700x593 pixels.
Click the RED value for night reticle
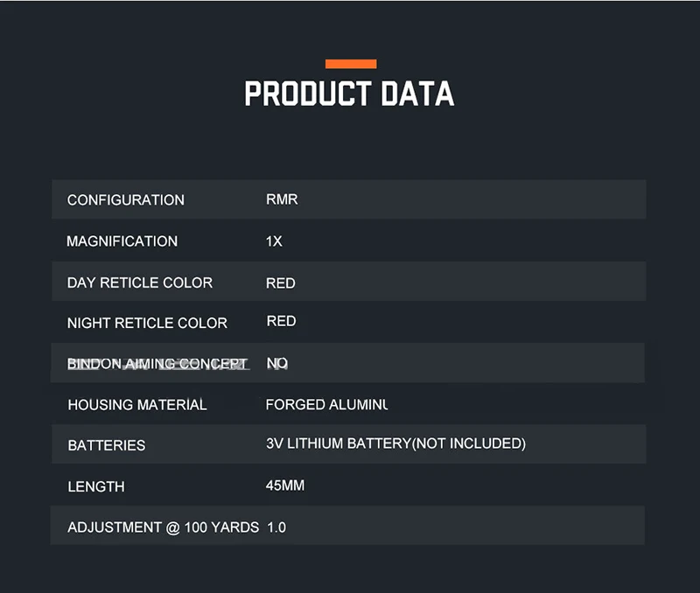(x=281, y=321)
